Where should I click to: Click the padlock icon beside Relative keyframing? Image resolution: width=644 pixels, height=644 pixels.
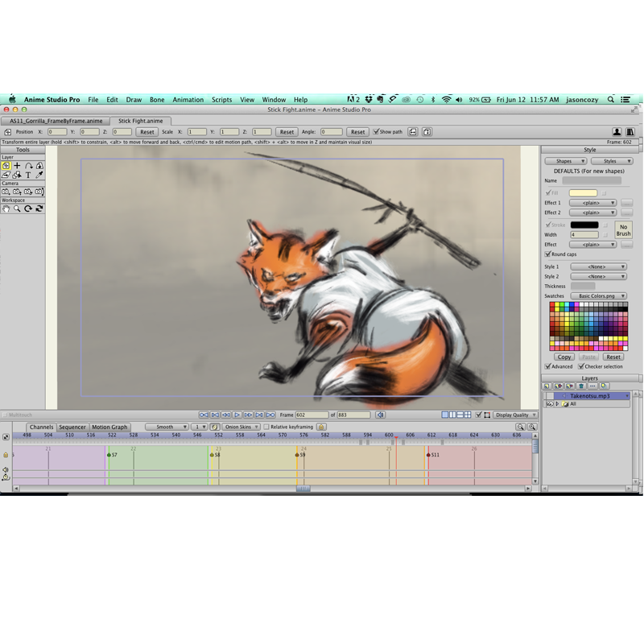pyautogui.click(x=321, y=427)
